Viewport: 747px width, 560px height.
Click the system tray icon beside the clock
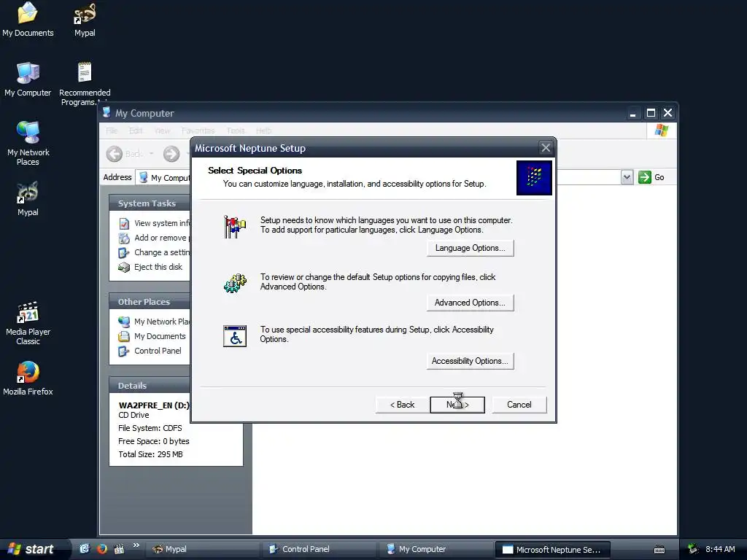pos(693,549)
